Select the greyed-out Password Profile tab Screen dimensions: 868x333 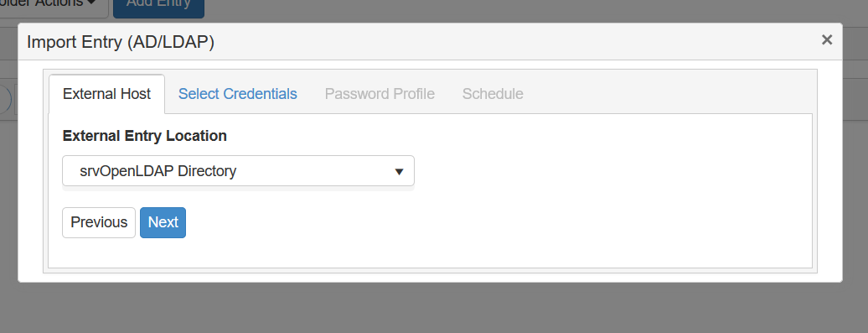pyautogui.click(x=380, y=94)
